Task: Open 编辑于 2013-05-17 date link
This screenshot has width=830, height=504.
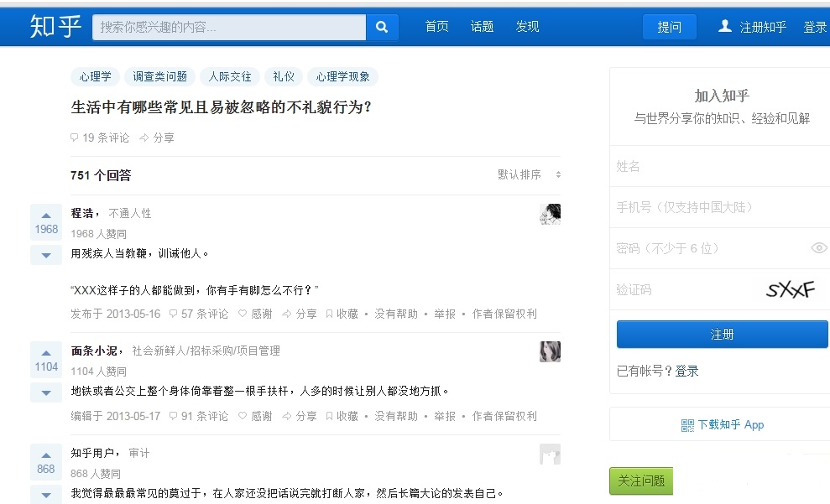Action: (116, 416)
